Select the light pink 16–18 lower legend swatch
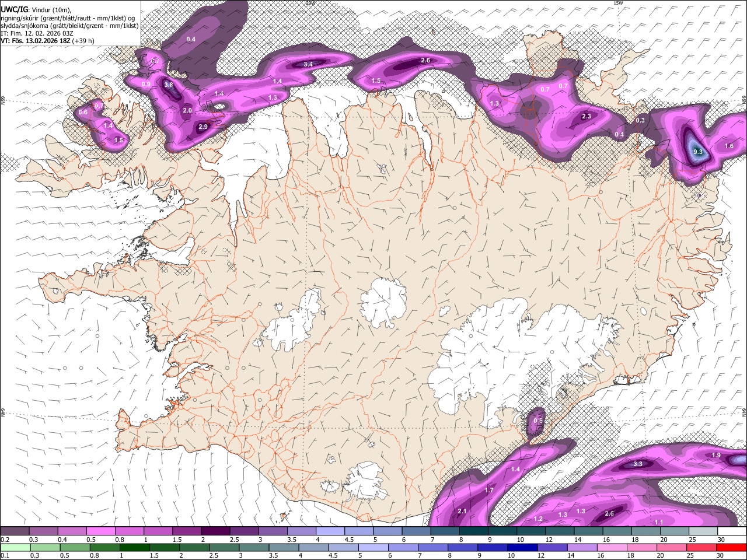Image resolution: width=747 pixels, height=560 pixels. pos(612,547)
